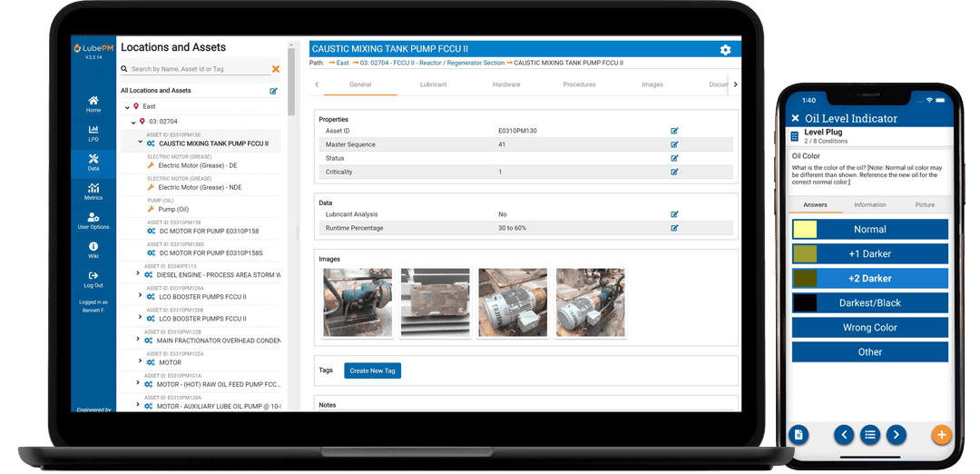The image size is (980, 474).
Task: Edit All Locations and Assets list
Action: [x=273, y=91]
